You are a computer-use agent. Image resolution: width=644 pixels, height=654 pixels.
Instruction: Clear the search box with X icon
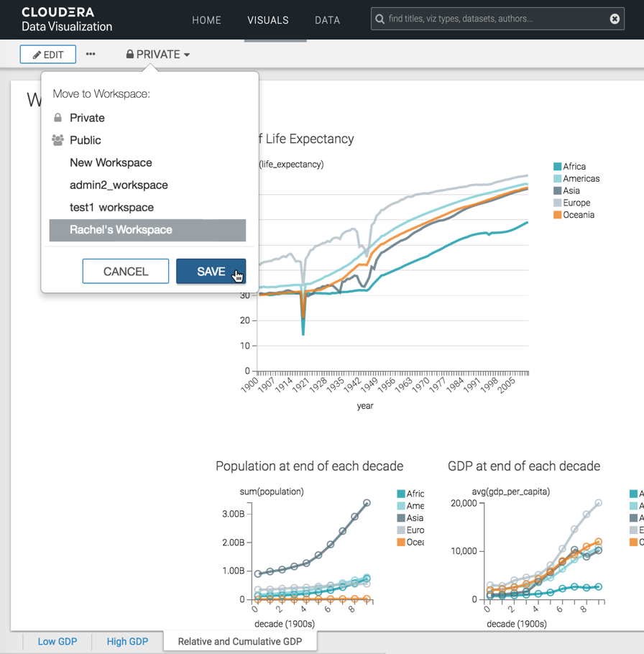pos(615,19)
